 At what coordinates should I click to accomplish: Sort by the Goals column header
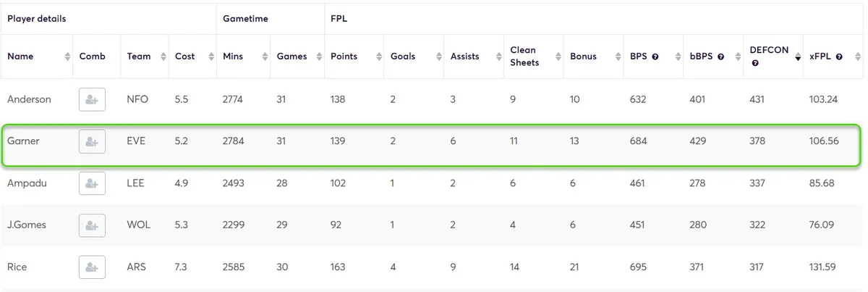[403, 57]
